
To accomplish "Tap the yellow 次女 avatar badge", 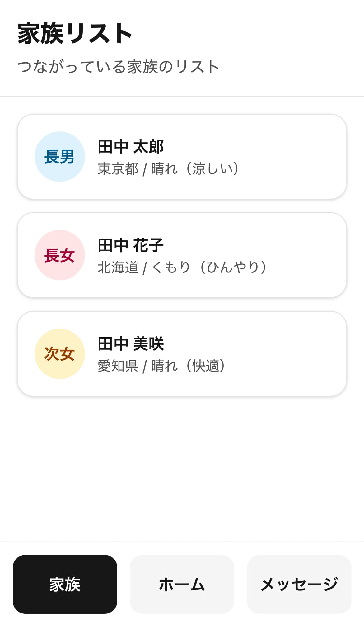I will [59, 353].
